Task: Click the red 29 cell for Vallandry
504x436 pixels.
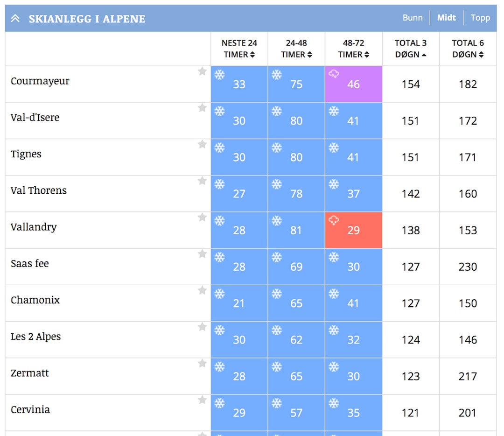Action: tap(354, 231)
